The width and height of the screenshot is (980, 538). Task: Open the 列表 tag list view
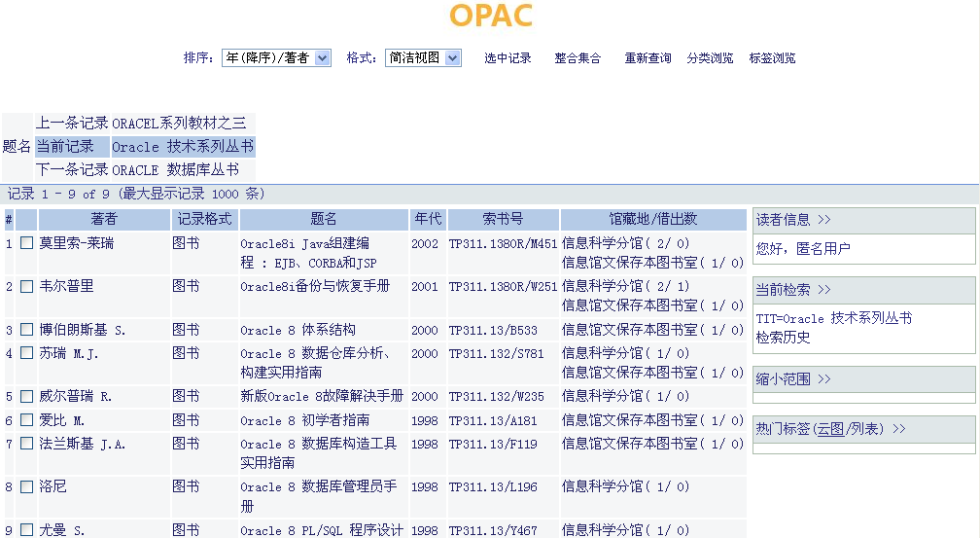tap(865, 429)
